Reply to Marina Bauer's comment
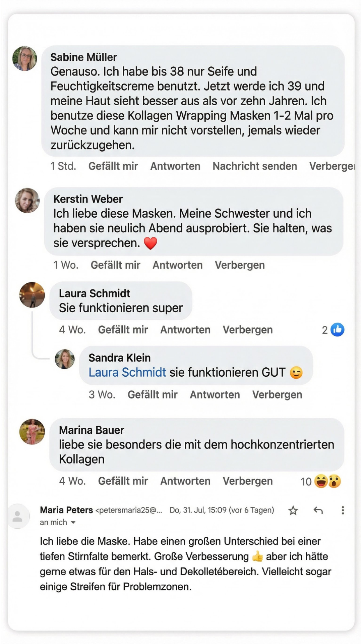 (185, 481)
